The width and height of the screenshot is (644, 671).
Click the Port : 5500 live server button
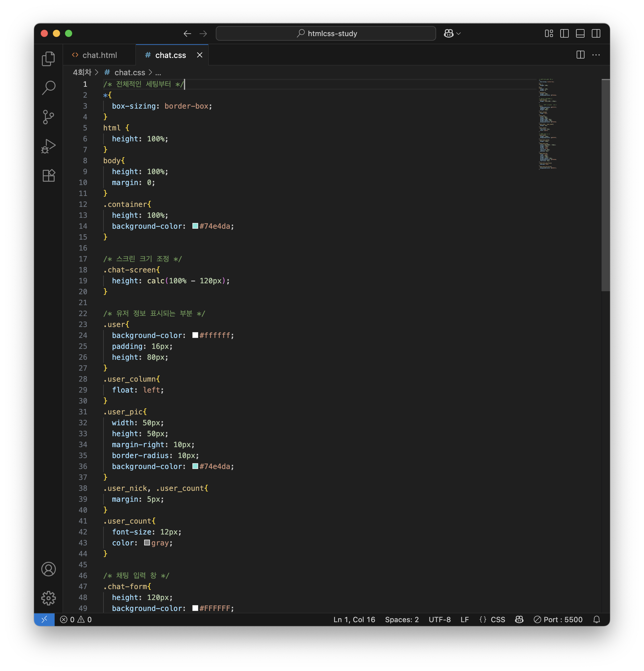[558, 619]
